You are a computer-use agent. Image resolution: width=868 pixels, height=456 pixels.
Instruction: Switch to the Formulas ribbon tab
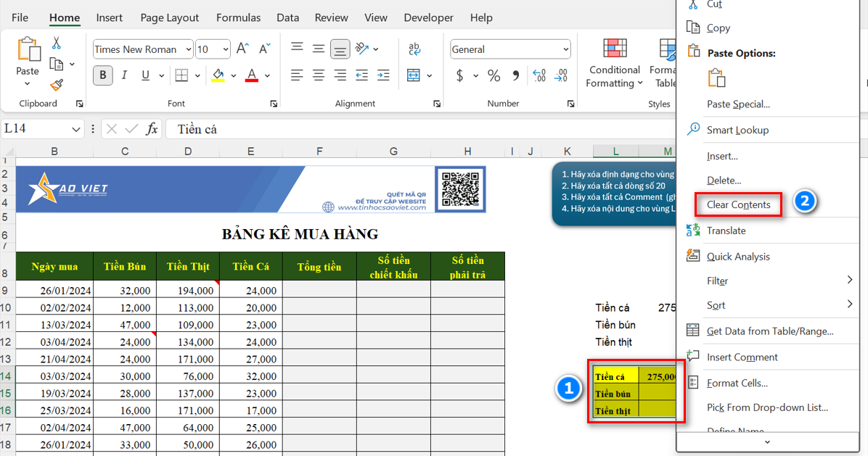[x=238, y=17]
